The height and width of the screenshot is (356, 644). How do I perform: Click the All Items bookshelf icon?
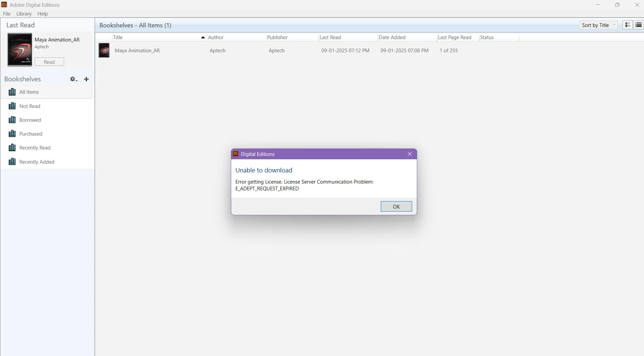point(12,92)
